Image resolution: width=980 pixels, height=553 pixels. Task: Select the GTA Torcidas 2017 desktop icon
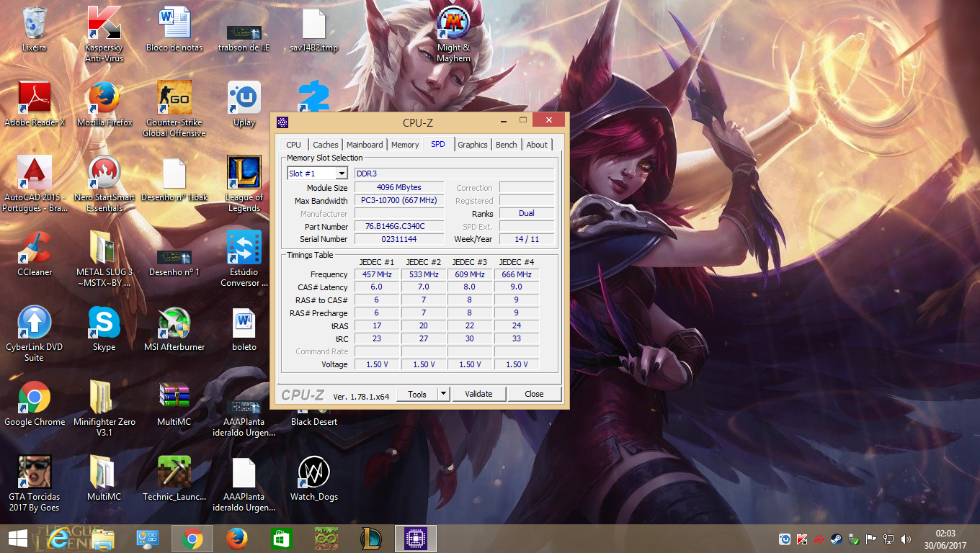[34, 483]
